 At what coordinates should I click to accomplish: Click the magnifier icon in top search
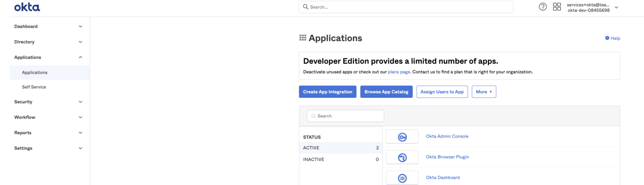pos(305,7)
